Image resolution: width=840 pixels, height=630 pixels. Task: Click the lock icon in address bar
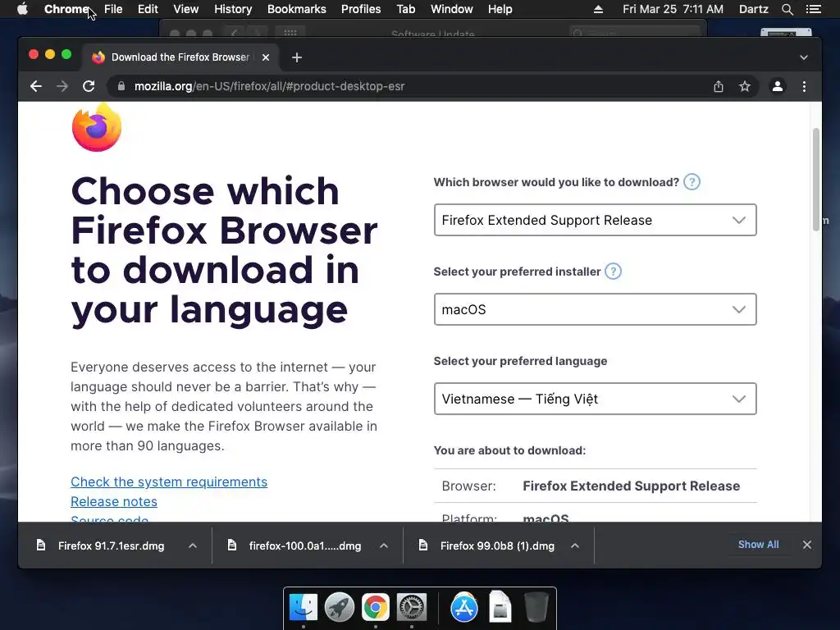[x=121, y=86]
